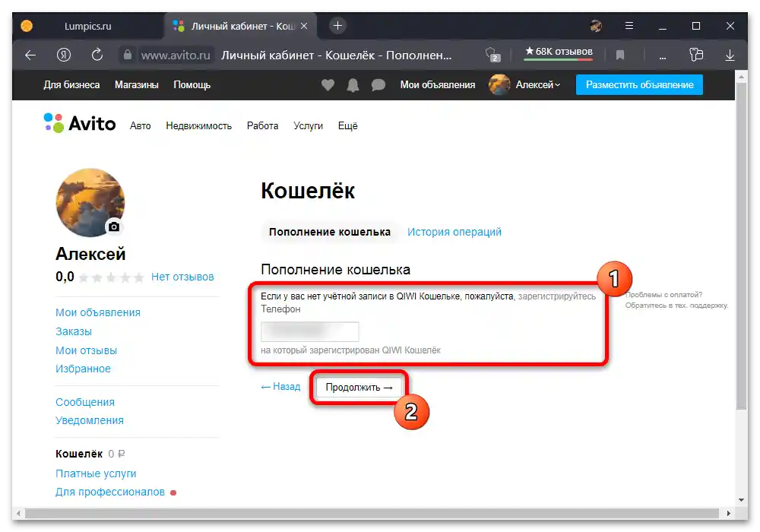Change profile photo via camera icon
The width and height of the screenshot is (760, 532).
pos(114,226)
